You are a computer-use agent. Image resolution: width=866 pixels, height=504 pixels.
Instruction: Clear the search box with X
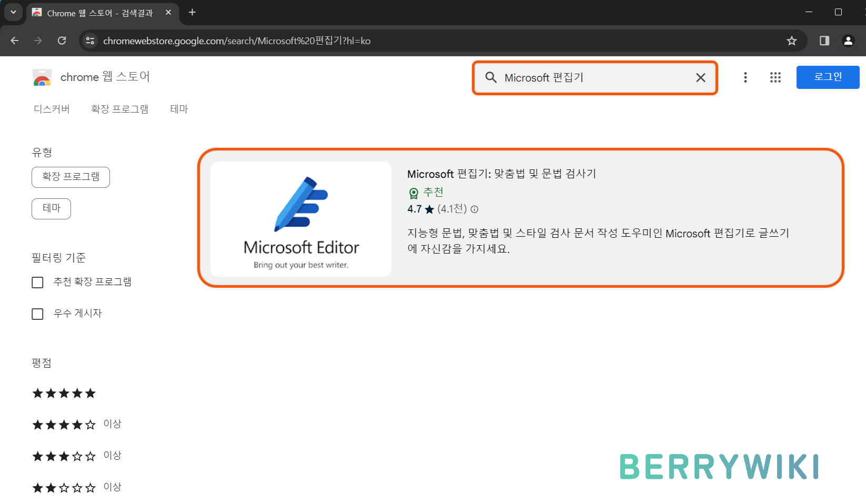tap(701, 77)
